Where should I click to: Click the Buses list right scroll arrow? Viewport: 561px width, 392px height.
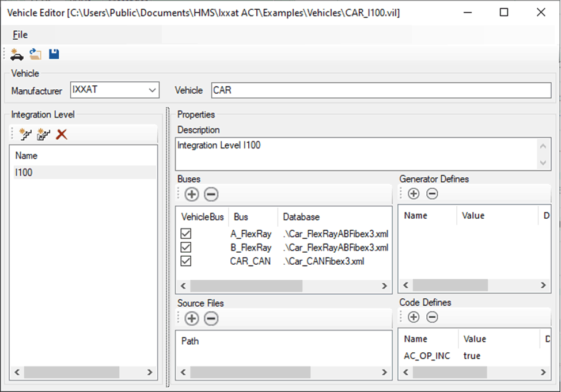tap(385, 286)
